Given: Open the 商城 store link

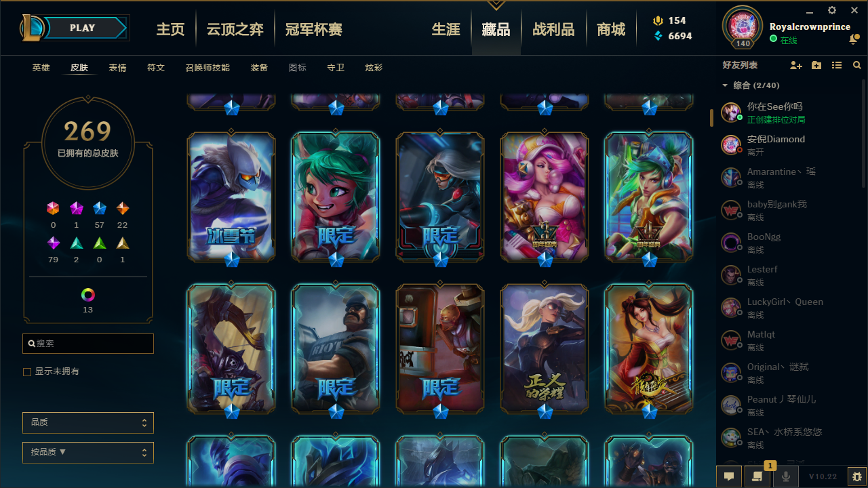Looking at the screenshot, I should point(611,30).
